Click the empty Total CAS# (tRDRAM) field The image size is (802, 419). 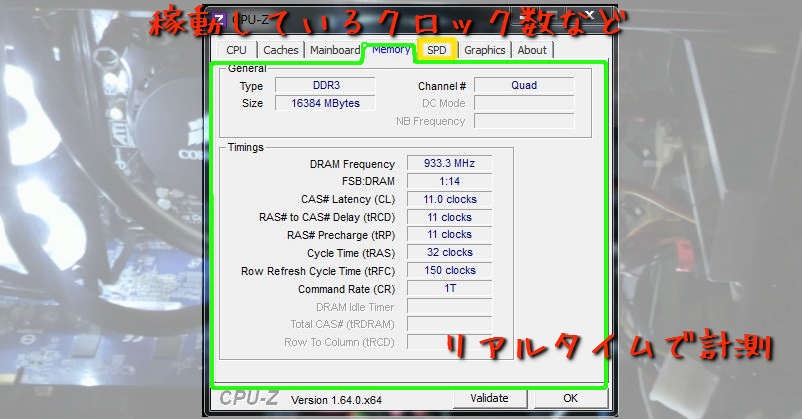tap(449, 324)
